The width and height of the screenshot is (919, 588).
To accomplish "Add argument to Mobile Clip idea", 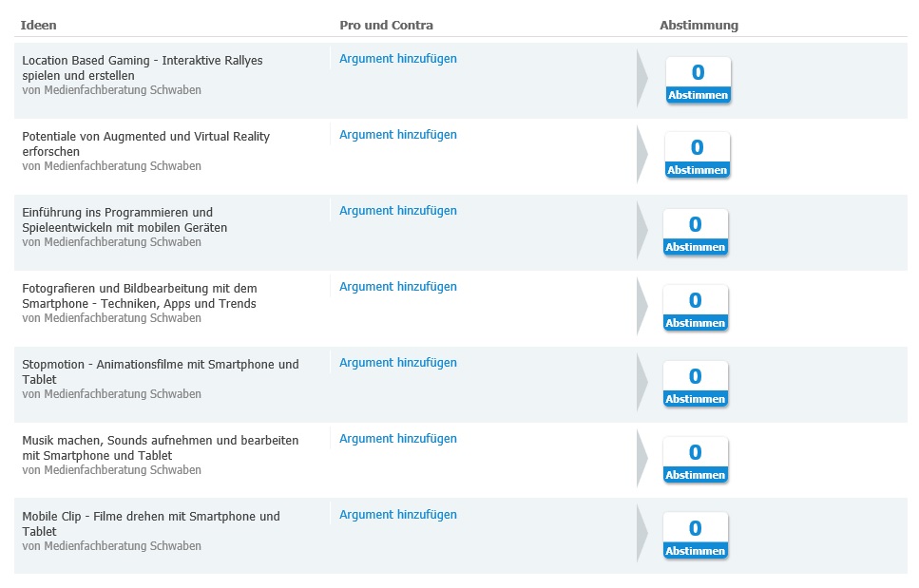I will [x=398, y=515].
